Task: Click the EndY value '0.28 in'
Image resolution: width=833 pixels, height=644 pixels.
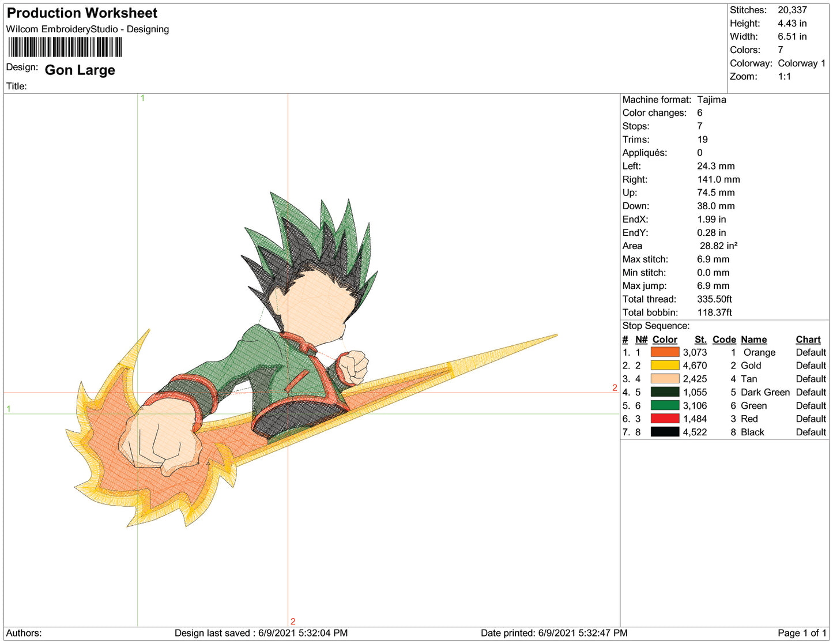Action: tap(711, 232)
